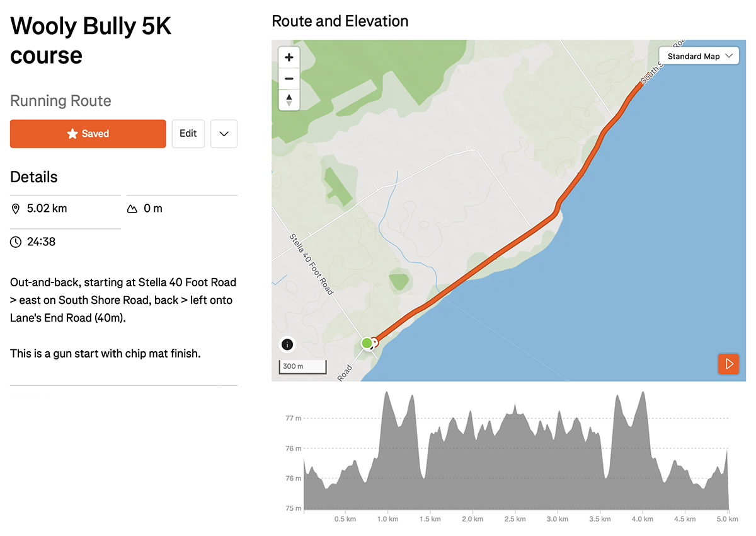Reset map orientation with compass arrow

point(289,100)
